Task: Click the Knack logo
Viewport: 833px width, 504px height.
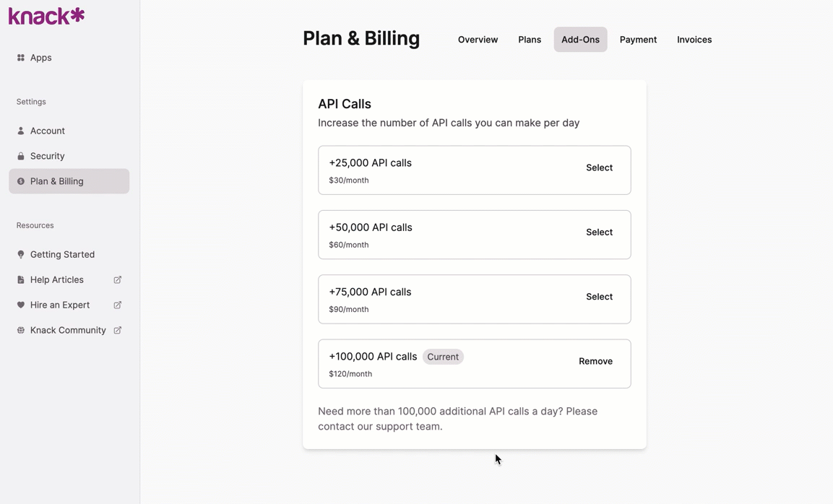Action: (46, 16)
